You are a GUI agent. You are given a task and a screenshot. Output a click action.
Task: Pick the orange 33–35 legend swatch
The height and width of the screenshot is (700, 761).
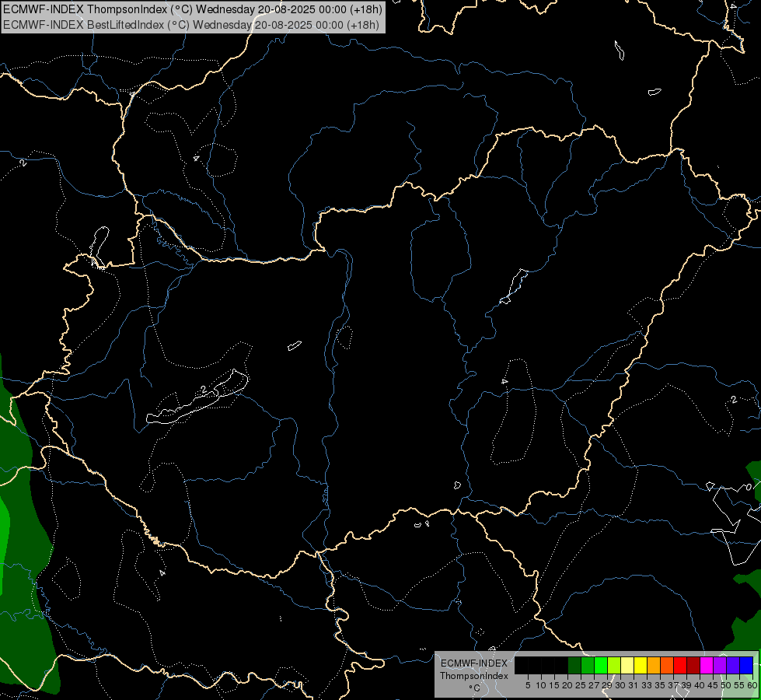point(654,665)
